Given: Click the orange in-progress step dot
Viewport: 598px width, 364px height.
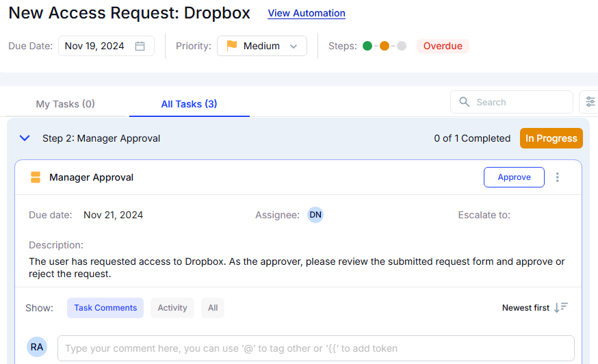Looking at the screenshot, I should tap(385, 46).
